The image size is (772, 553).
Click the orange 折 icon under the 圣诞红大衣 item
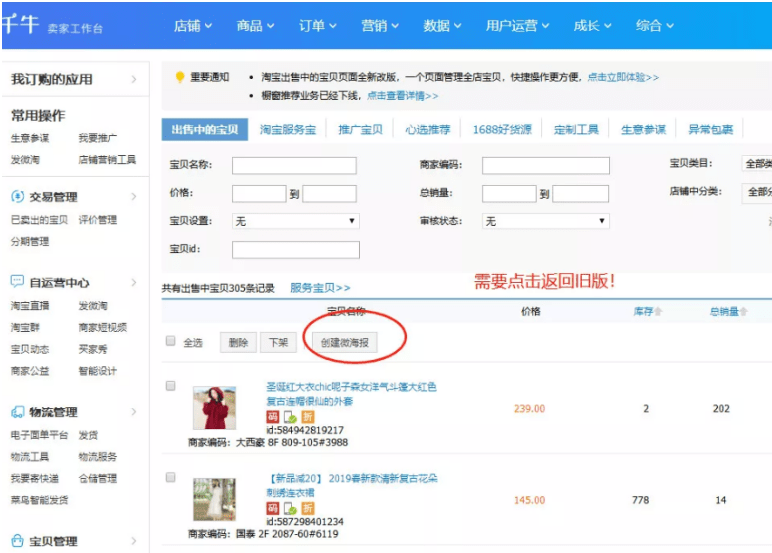pyautogui.click(x=308, y=417)
